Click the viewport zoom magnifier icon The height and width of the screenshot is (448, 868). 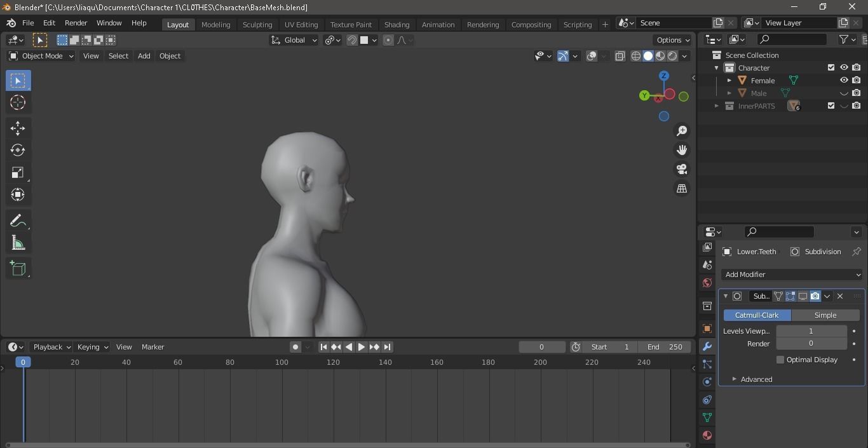[x=682, y=131]
